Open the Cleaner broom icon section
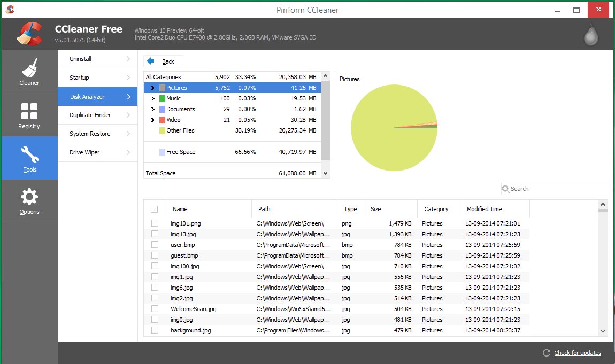The height and width of the screenshot is (364, 615). pos(29,68)
